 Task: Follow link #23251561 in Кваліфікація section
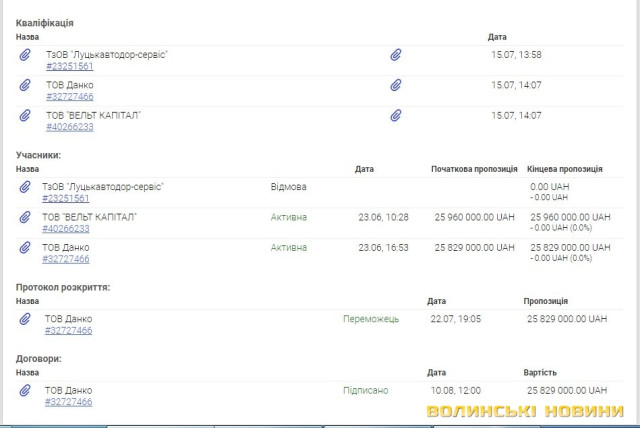(x=69, y=67)
